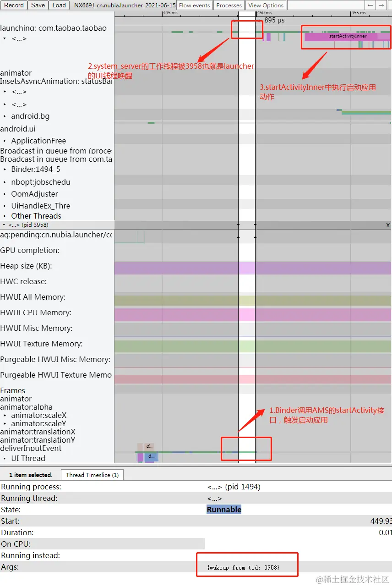Click the HWUI All Memory track label
This screenshot has width=392, height=587.
coord(33,297)
